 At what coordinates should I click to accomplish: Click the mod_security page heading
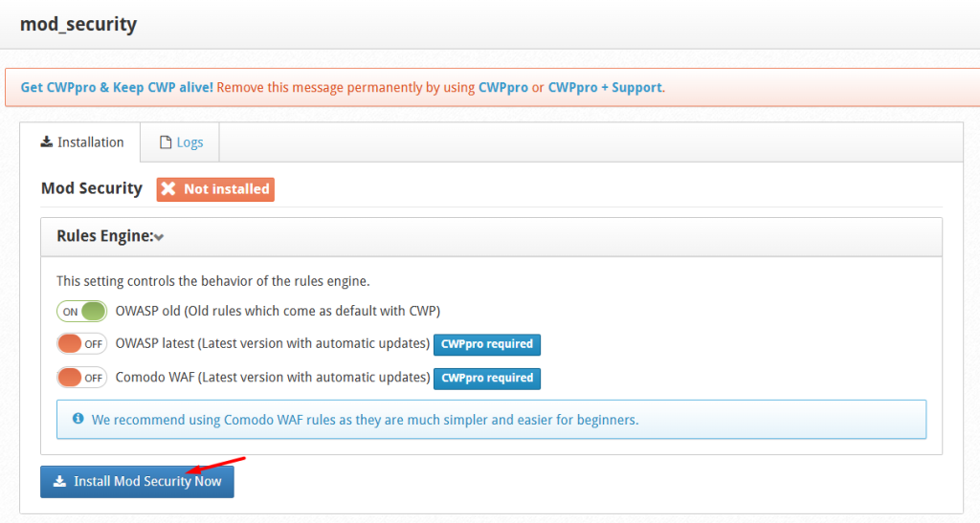coord(78,24)
